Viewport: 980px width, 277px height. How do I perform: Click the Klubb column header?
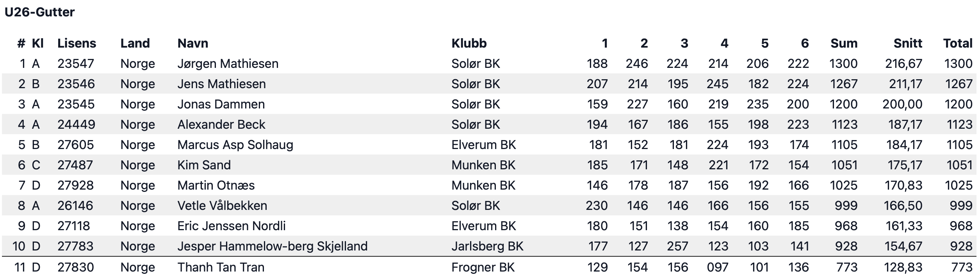(x=469, y=43)
